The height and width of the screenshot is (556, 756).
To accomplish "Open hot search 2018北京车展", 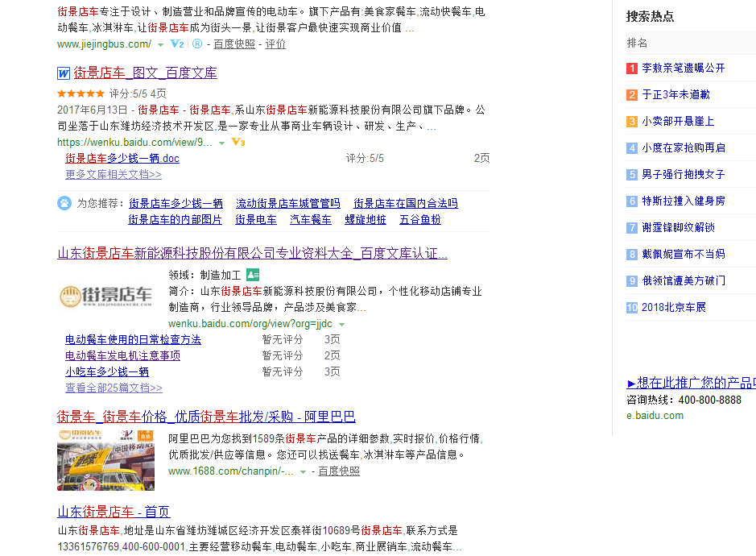I will (674, 307).
